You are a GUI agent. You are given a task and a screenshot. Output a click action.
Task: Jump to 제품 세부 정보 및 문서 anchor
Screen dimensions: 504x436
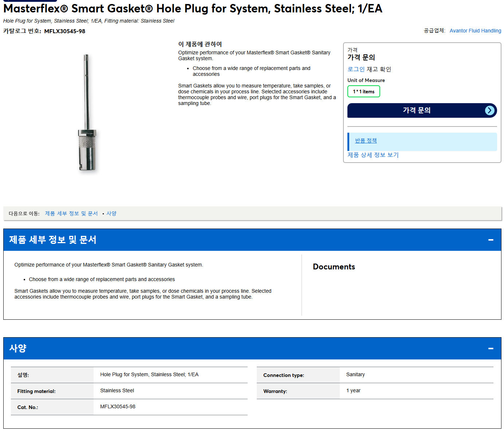click(x=71, y=214)
